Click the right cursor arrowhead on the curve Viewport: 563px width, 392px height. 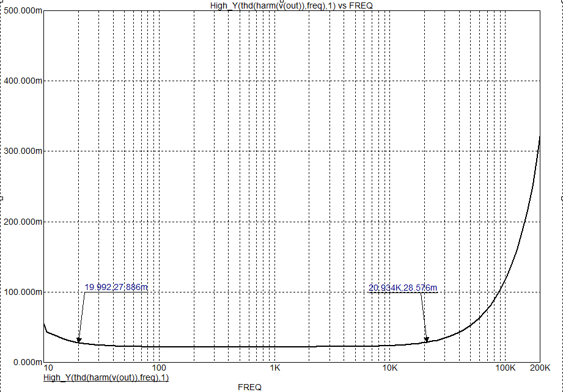(x=427, y=339)
